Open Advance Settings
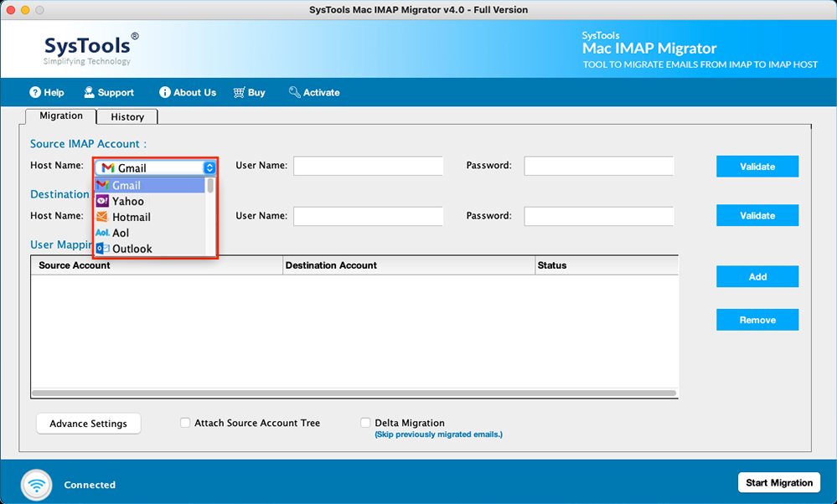The width and height of the screenshot is (837, 504). pyautogui.click(x=89, y=424)
